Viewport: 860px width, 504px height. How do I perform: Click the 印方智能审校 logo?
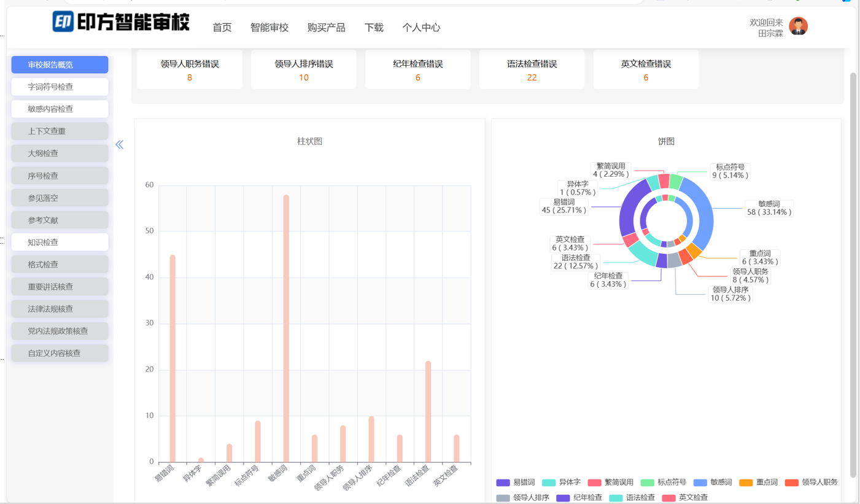[x=121, y=22]
